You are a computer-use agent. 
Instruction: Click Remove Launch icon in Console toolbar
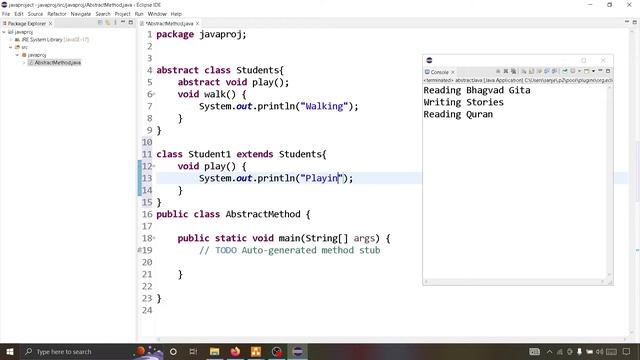(506, 71)
